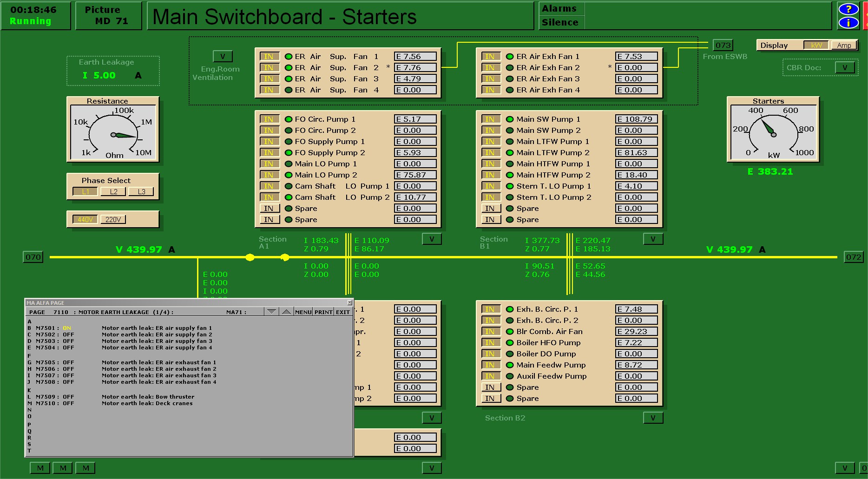The height and width of the screenshot is (479, 868).
Task: Open the V dropdown at the bottom right corner
Action: (845, 468)
